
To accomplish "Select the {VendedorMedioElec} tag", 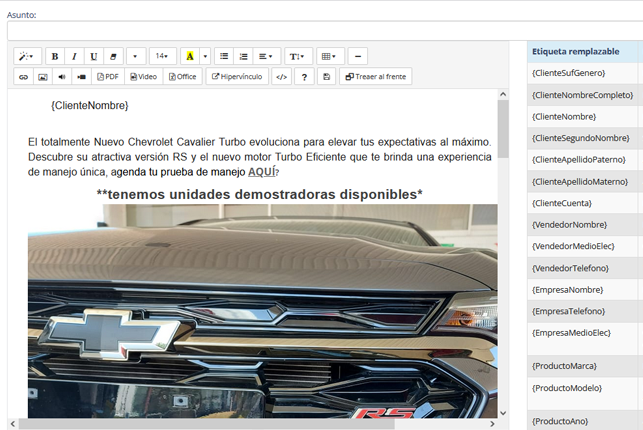I will click(573, 246).
